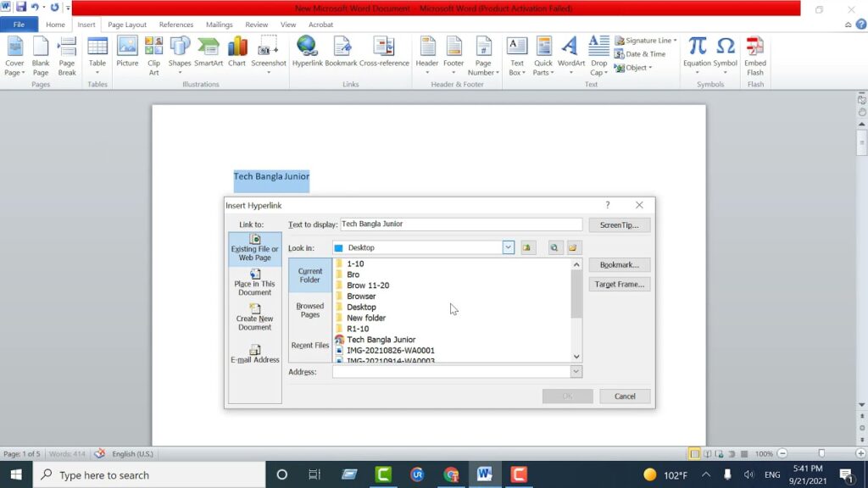Viewport: 868px width, 488px height.
Task: Click the Target Frame button
Action: [619, 285]
